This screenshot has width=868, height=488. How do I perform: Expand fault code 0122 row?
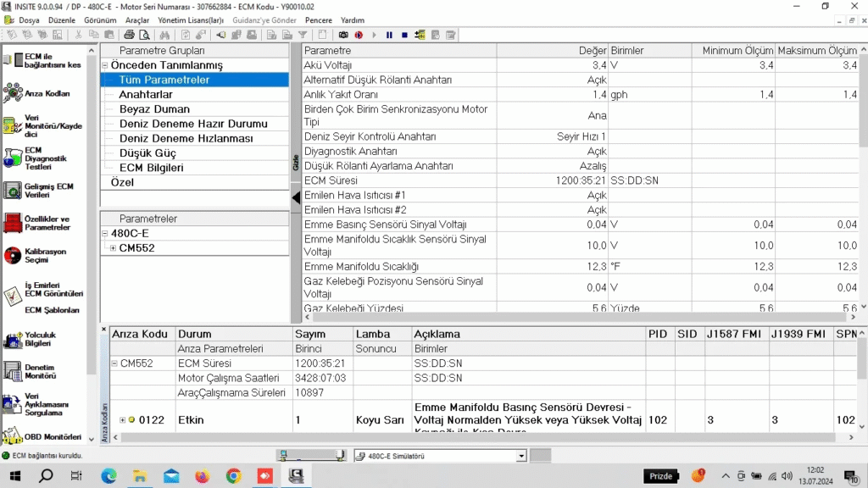coord(123,419)
